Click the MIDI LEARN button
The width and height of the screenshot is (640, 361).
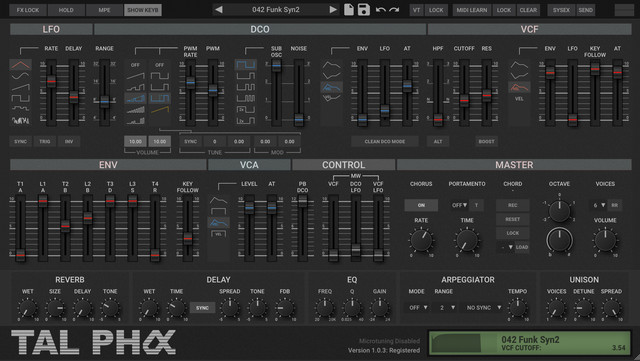coord(472,10)
